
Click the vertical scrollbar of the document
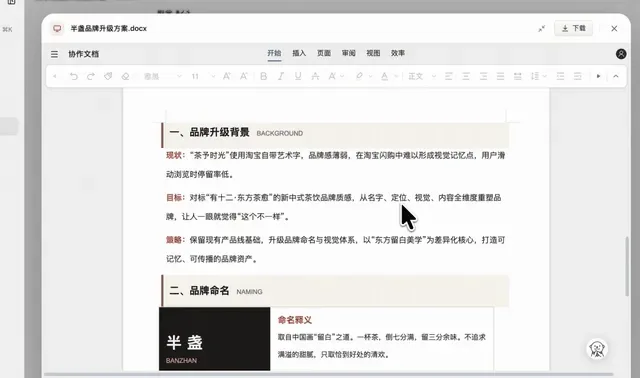click(627, 267)
